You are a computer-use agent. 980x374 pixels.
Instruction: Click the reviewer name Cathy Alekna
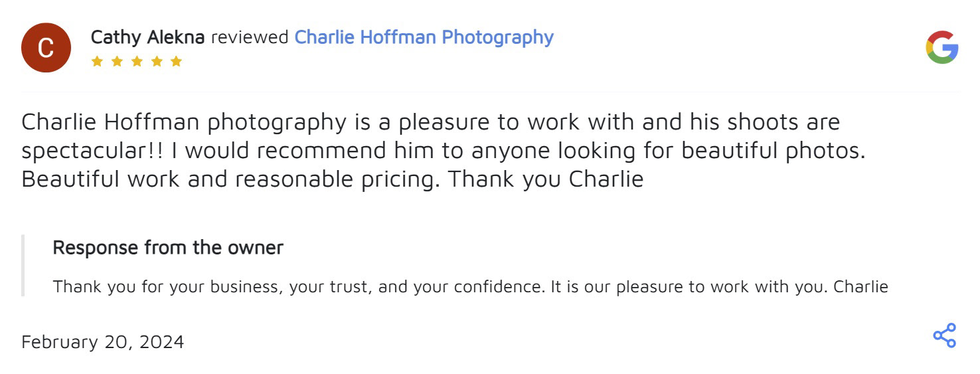pyautogui.click(x=147, y=37)
